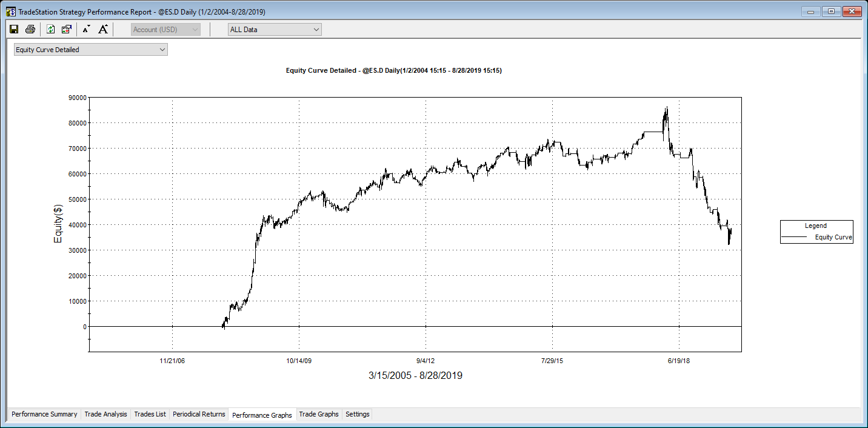Open the report chart settings icon
Screen dimensions: 868x428
67,29
